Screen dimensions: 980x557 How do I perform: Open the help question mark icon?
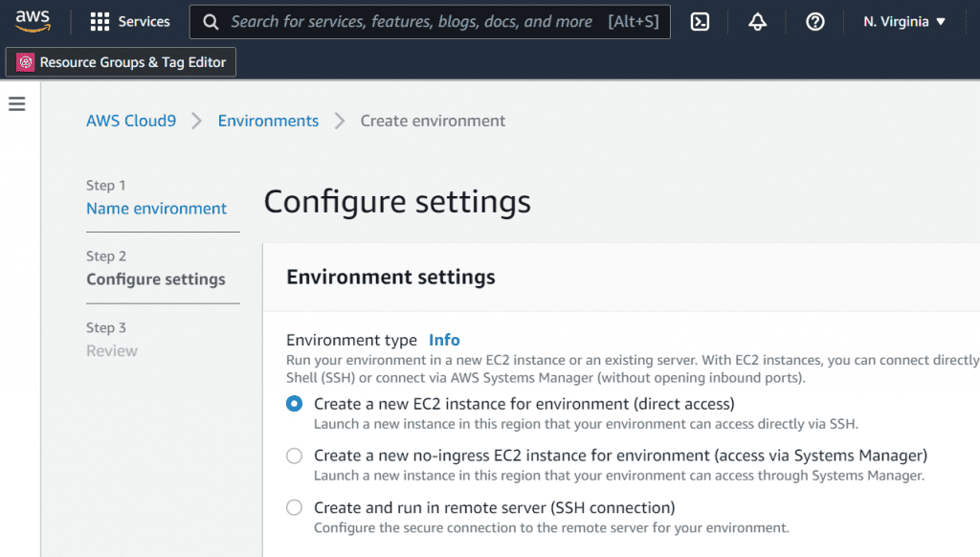(814, 21)
